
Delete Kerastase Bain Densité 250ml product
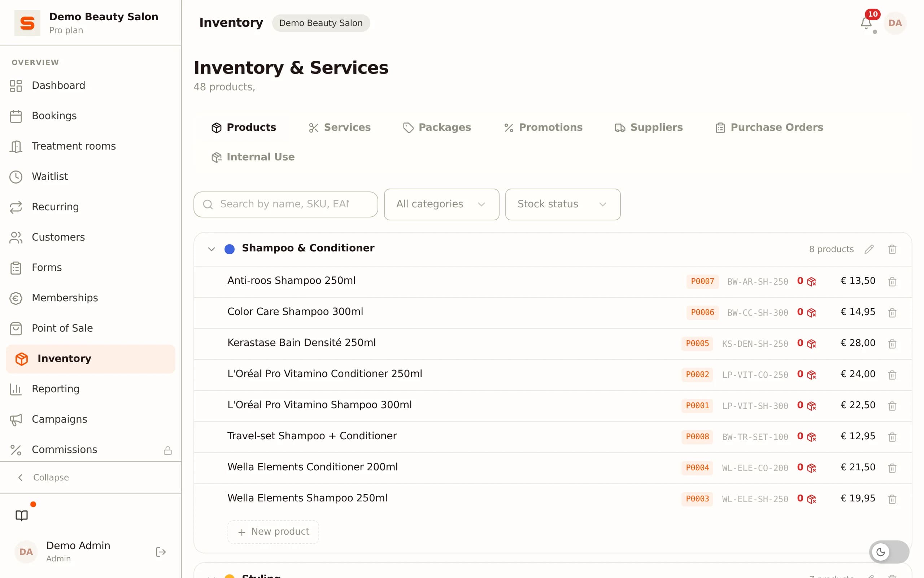[892, 344]
